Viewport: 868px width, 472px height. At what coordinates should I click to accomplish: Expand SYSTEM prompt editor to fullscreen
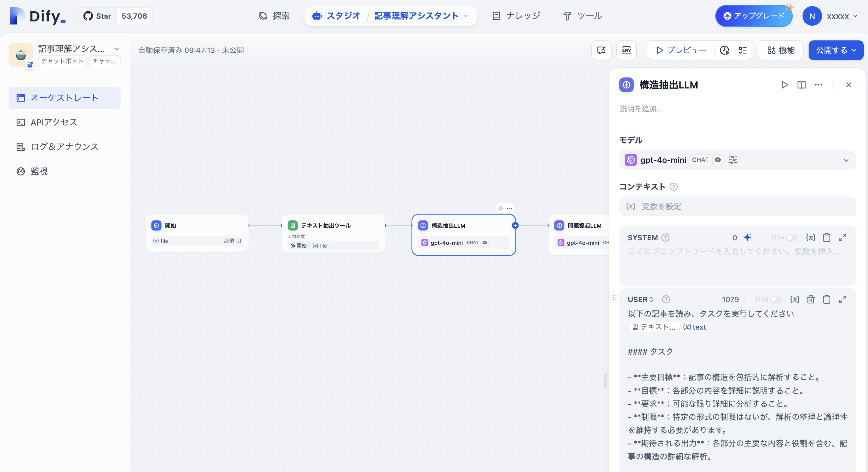(842, 237)
